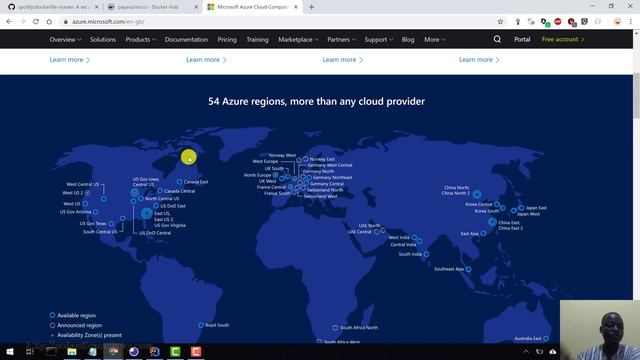Bookmark this page with the star icon
The width and height of the screenshot is (640, 360).
pos(500,22)
